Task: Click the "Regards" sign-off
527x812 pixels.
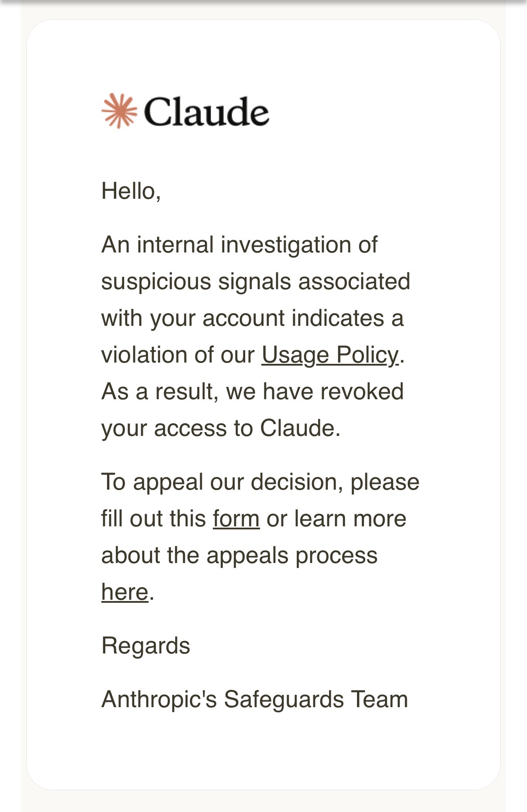Action: click(x=146, y=646)
